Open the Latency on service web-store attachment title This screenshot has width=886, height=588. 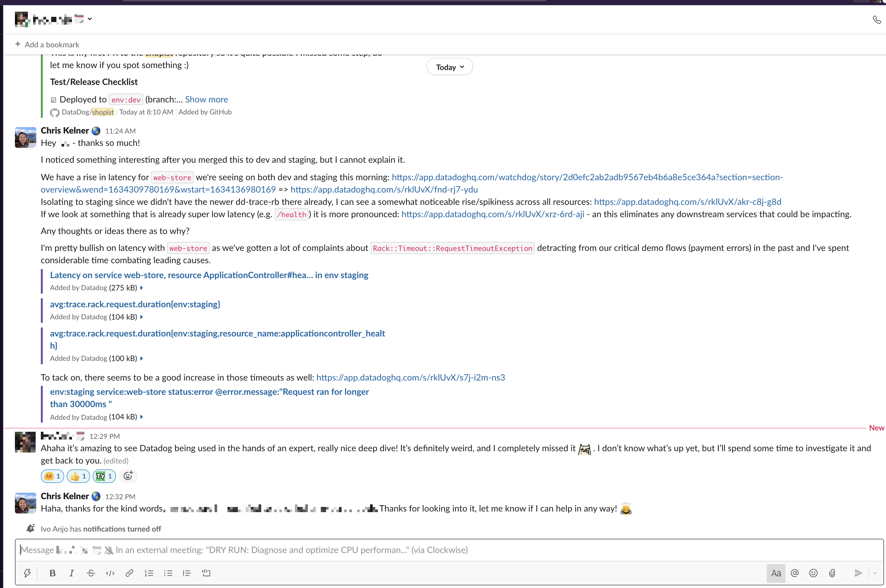[x=209, y=275]
